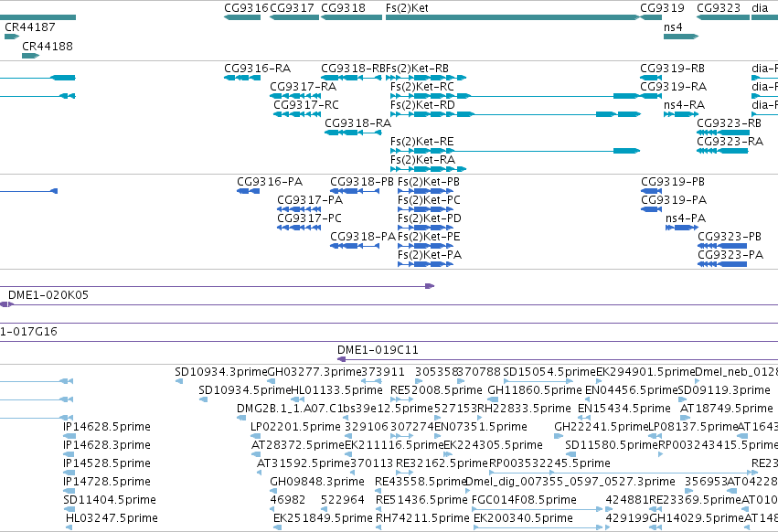Click transcript CG9318-RA

(357, 123)
